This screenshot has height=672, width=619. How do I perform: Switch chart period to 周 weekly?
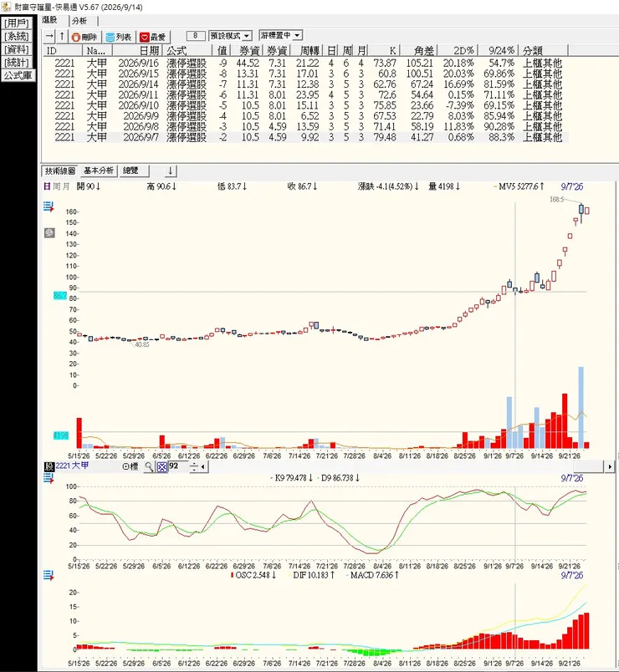point(56,186)
